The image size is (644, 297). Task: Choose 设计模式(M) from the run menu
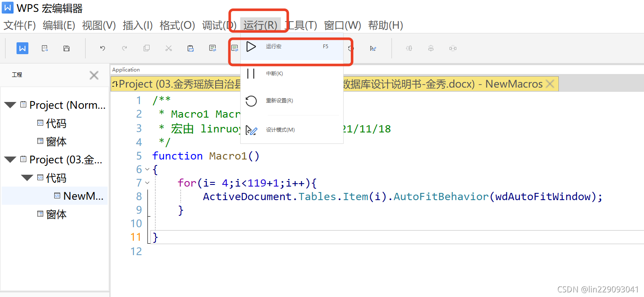coord(292,130)
